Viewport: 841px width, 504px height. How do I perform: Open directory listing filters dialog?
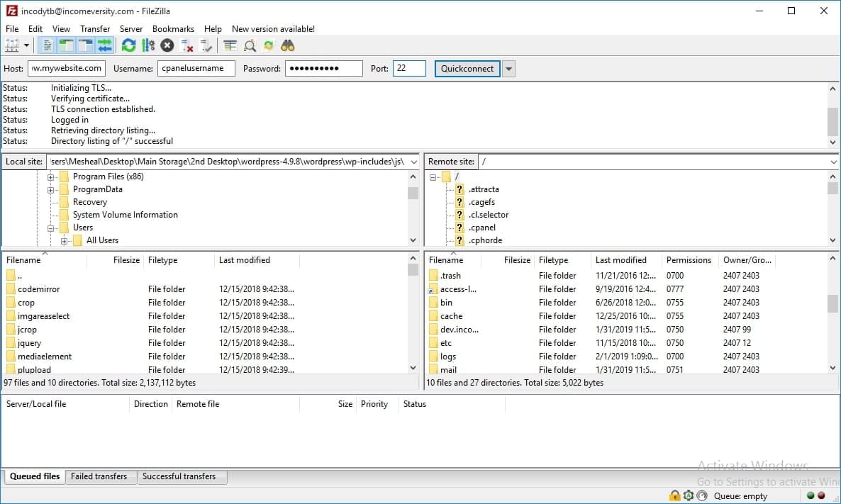[x=230, y=45]
